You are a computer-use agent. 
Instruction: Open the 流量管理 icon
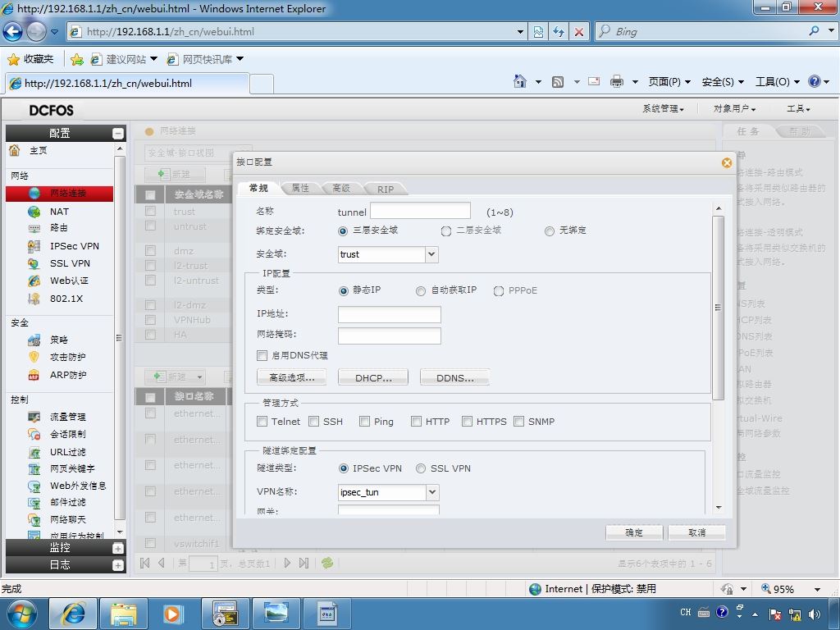point(34,417)
